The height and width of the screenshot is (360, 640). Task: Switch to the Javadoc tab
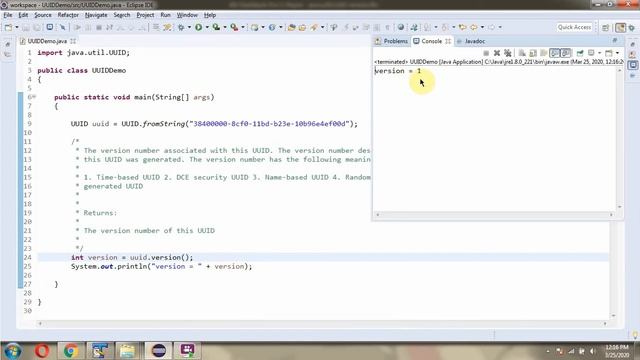(475, 41)
